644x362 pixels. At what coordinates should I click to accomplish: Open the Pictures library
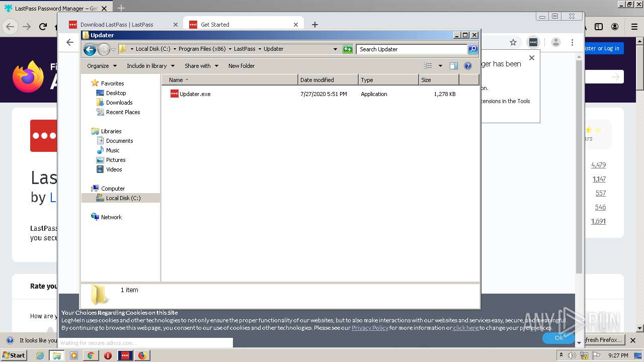click(116, 160)
